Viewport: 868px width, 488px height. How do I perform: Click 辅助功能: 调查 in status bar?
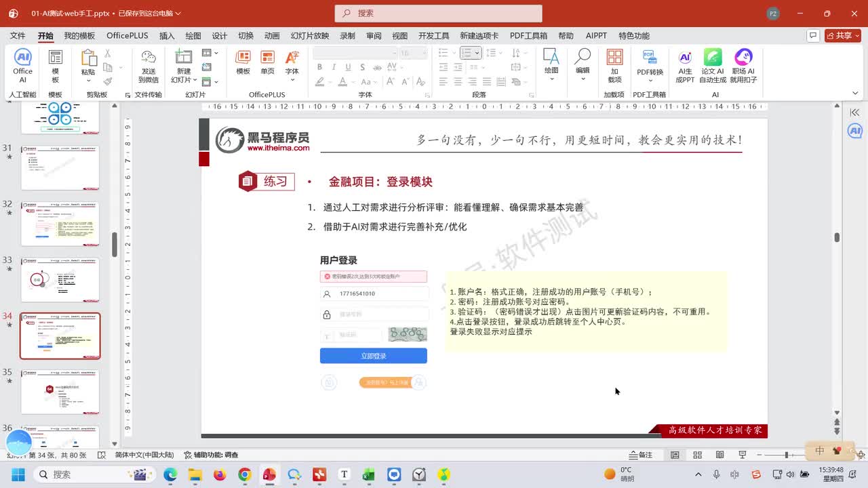pyautogui.click(x=211, y=455)
